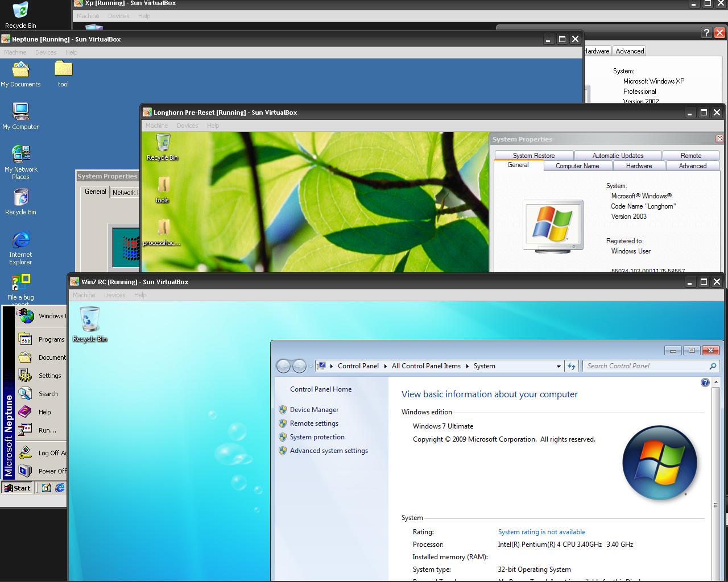Open Advanced tab in XP System Properties

pyautogui.click(x=630, y=51)
